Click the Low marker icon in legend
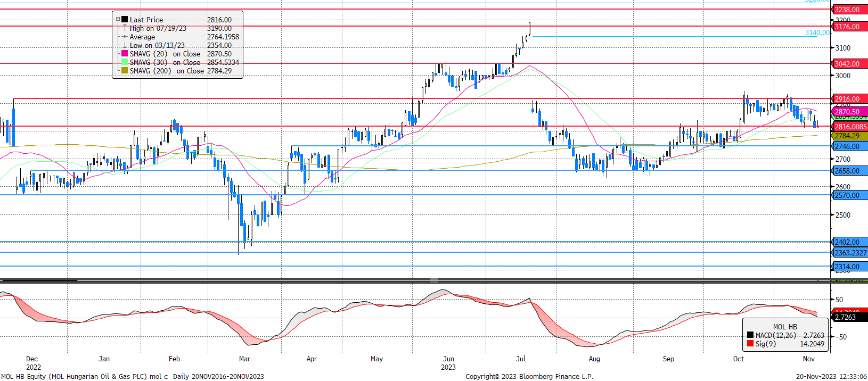This screenshot has width=868, height=381. tap(125, 45)
